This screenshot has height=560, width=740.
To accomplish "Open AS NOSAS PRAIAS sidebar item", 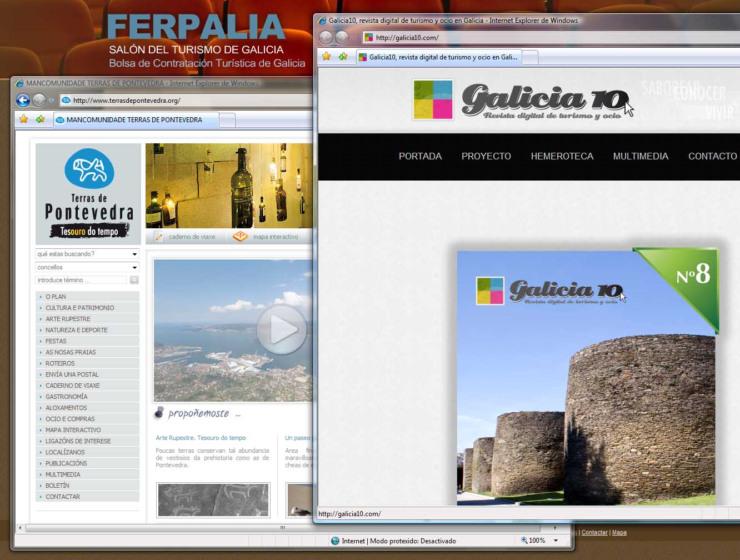I will (x=87, y=352).
